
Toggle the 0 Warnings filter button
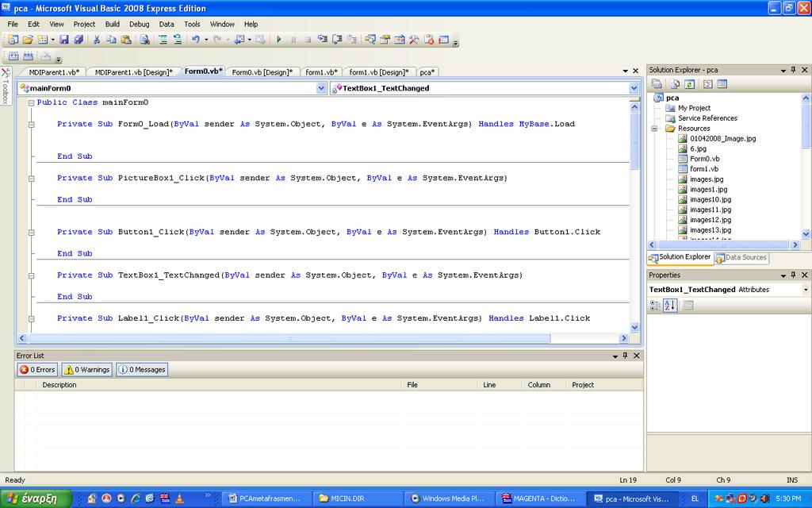click(x=87, y=370)
